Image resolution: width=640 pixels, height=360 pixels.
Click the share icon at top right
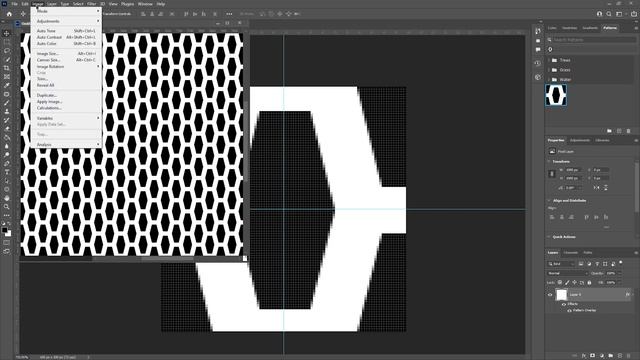634,14
